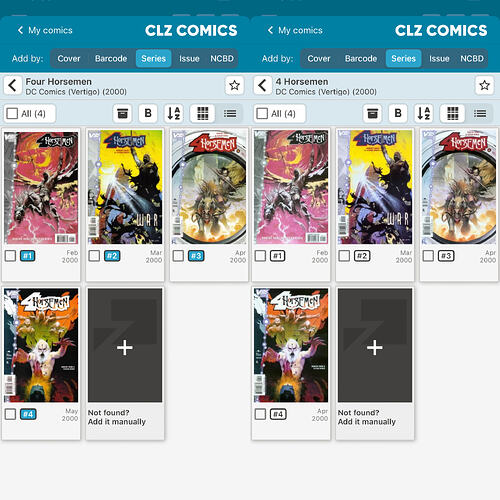Switch left panel to grid view

(x=202, y=114)
